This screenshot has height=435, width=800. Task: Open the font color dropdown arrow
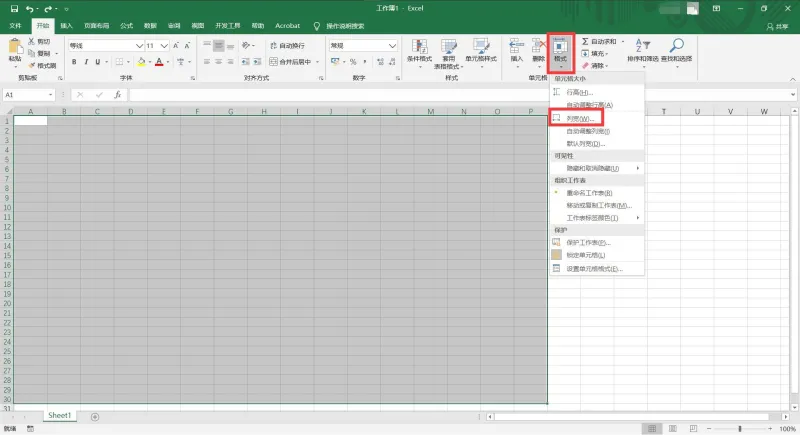(x=167, y=62)
